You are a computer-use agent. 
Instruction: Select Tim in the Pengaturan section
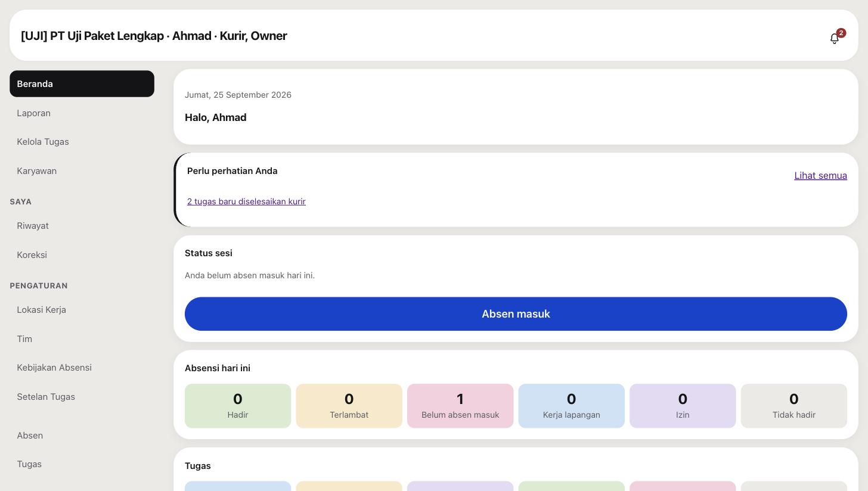point(82,339)
